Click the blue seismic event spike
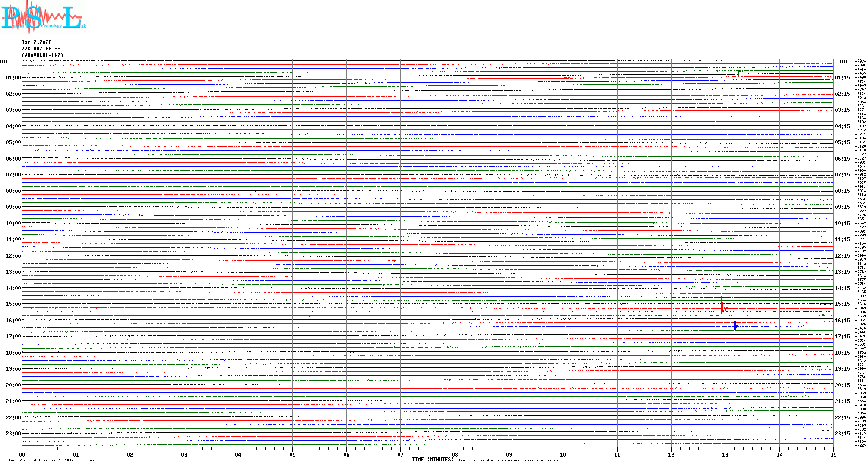Viewport: 868px width, 466px height. [735, 324]
